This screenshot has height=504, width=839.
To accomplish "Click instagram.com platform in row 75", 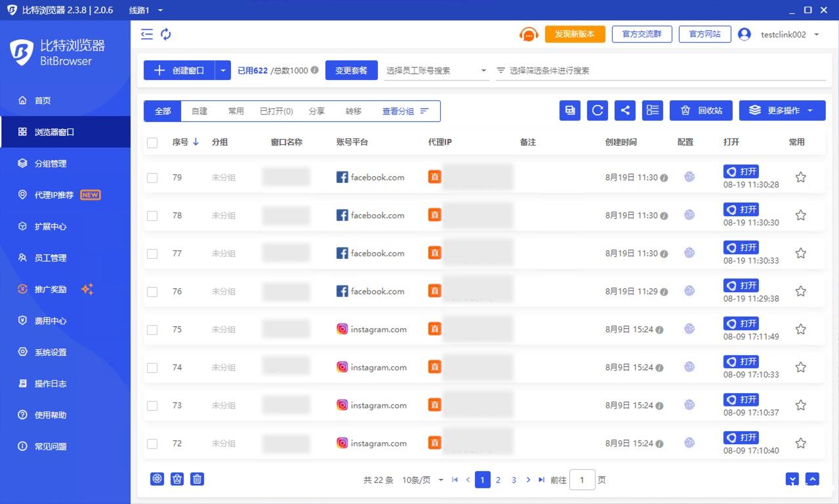I will [x=371, y=329].
